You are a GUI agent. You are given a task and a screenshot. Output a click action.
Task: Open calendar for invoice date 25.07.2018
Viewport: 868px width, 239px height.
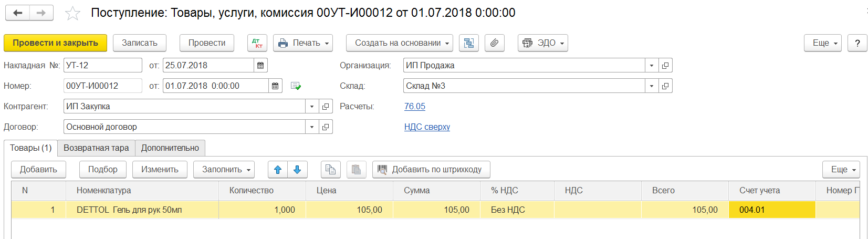[260, 66]
